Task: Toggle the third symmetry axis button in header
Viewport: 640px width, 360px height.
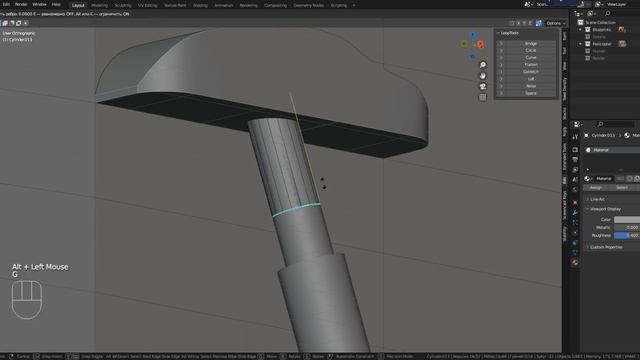Action: (524, 23)
